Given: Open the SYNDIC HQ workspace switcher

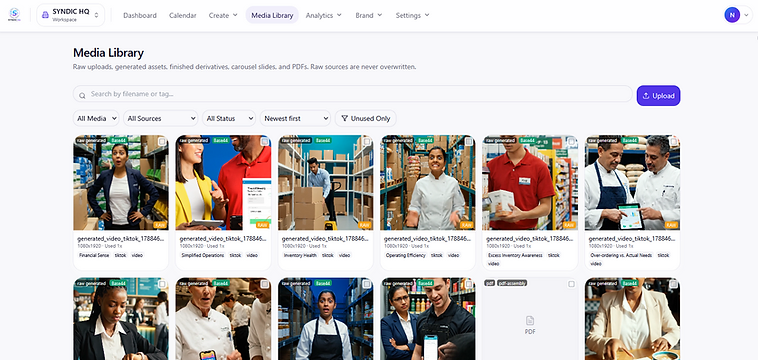Looking at the screenshot, I should point(71,15).
